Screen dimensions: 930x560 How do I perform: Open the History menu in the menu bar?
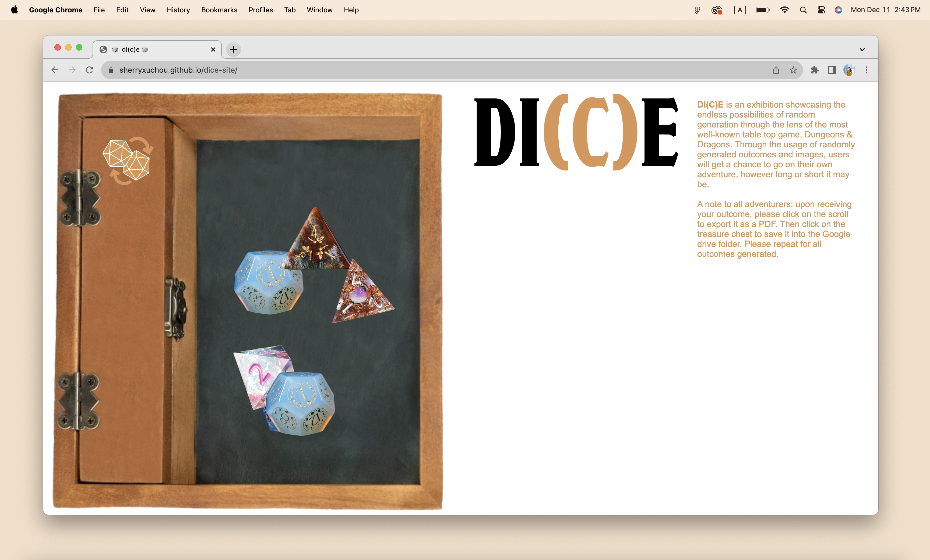coord(178,10)
